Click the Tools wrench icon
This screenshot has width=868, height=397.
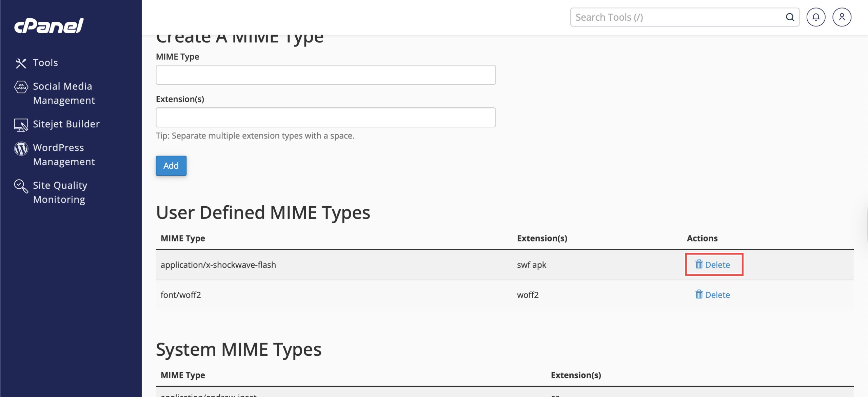point(21,63)
